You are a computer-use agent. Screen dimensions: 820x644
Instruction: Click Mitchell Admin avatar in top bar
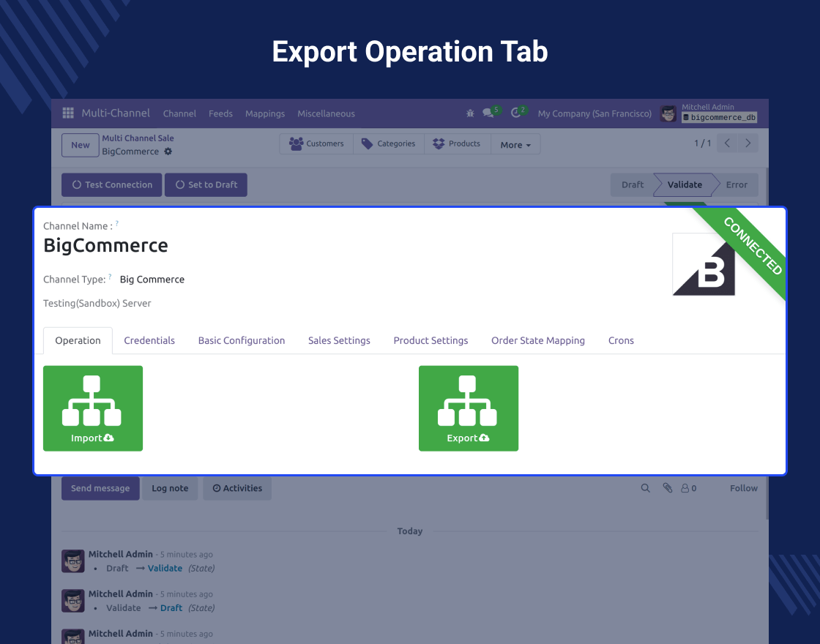coord(668,113)
